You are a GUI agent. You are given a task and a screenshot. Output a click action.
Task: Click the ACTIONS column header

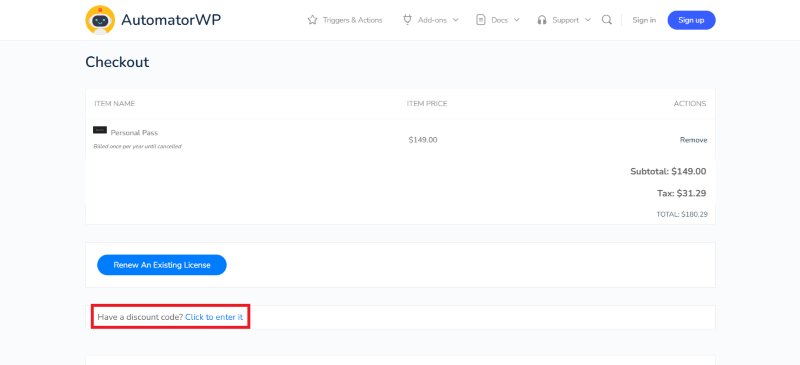(690, 104)
